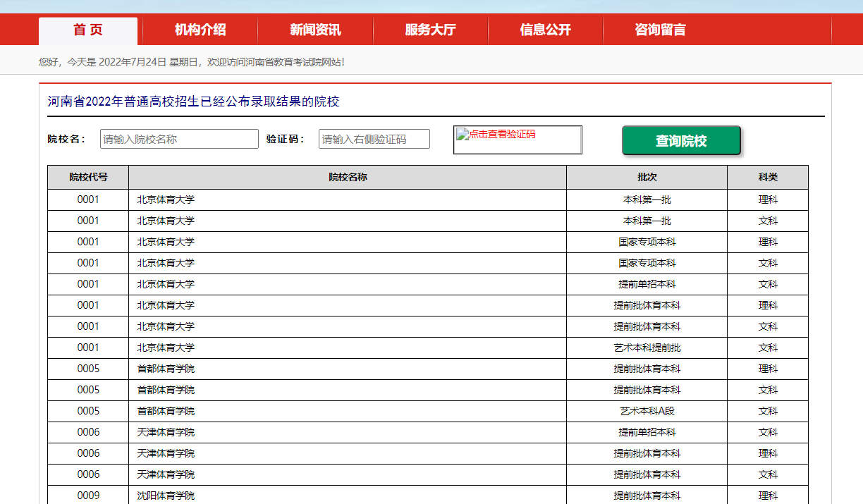
Task: Select 信息公开 in navigation bar
Action: [545, 30]
